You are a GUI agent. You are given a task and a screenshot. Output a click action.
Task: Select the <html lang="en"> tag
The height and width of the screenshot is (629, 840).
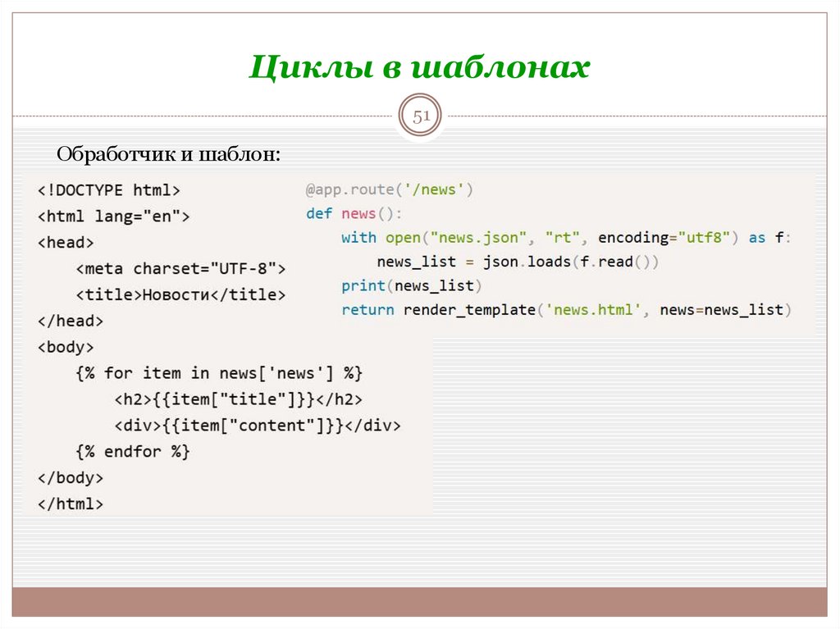click(111, 216)
